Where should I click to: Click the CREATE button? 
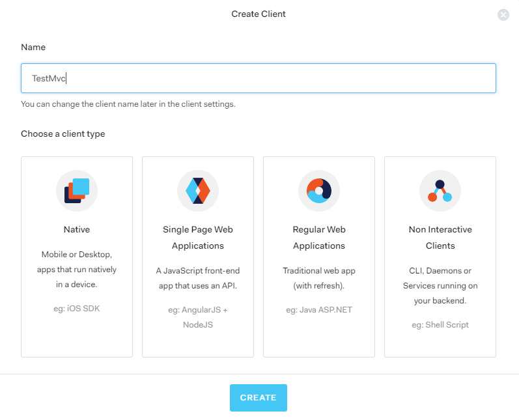(x=259, y=397)
